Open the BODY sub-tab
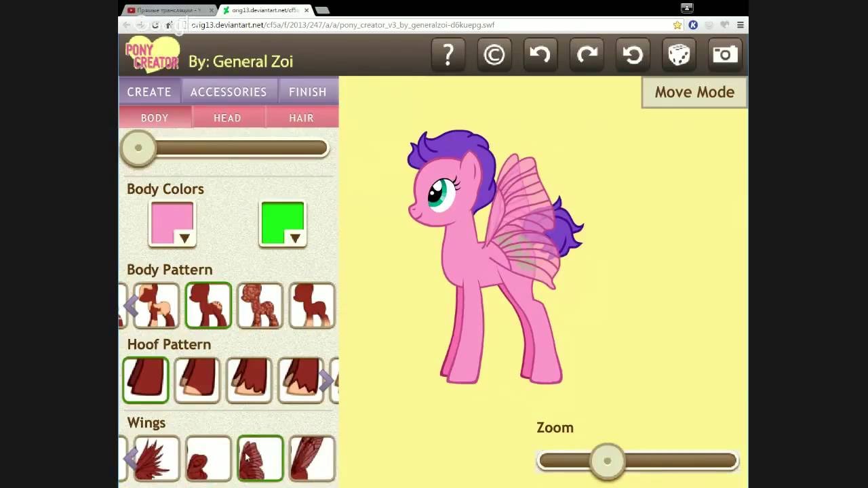Image resolution: width=868 pixels, height=488 pixels. [x=155, y=118]
